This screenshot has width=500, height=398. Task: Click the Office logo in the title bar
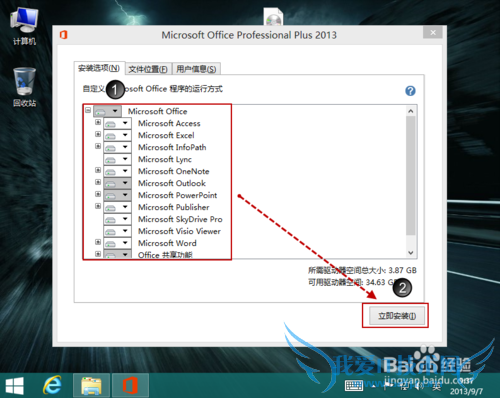[63, 35]
